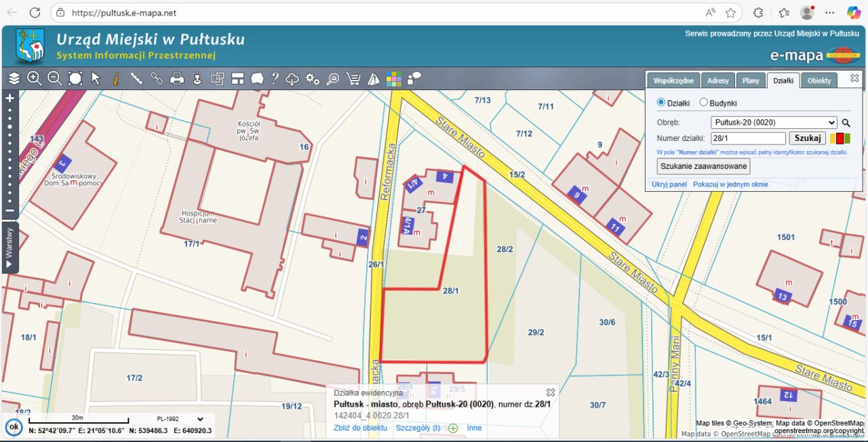Select the Budynki radio button
This screenshot has width=868, height=442.
tap(703, 103)
